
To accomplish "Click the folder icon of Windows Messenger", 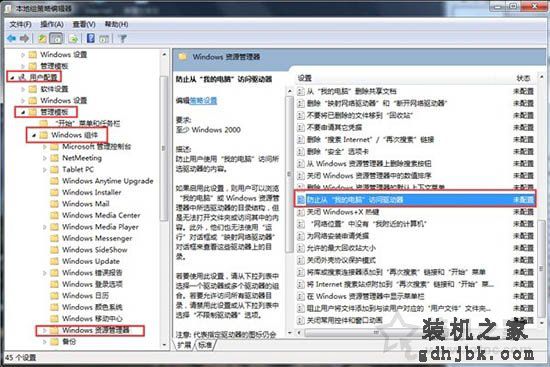I will click(x=54, y=238).
